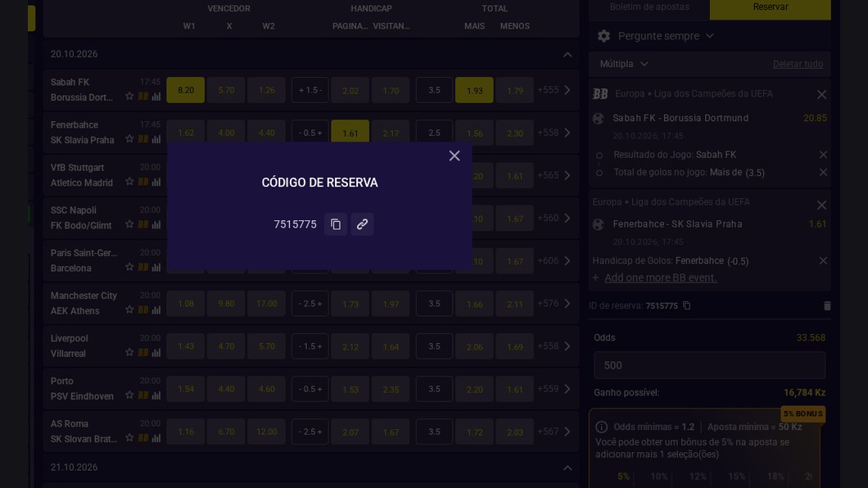Collapse the 21.10.2026 date section
The height and width of the screenshot is (488, 868).
click(567, 468)
